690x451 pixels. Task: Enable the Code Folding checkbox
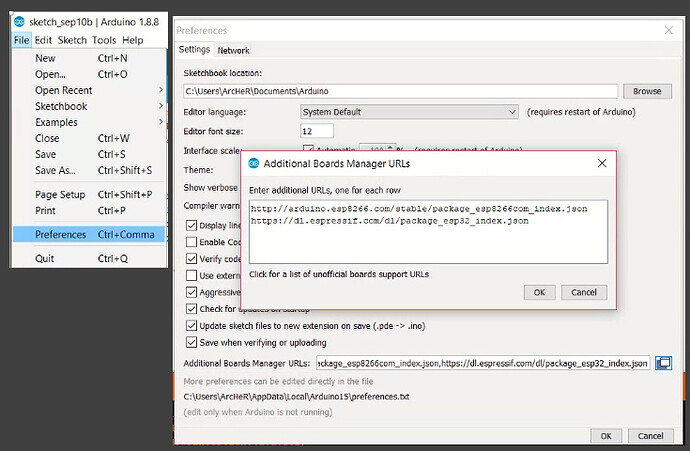[193, 242]
